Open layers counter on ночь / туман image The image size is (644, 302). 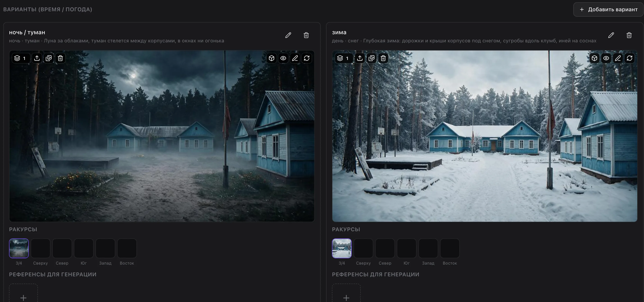click(21, 58)
